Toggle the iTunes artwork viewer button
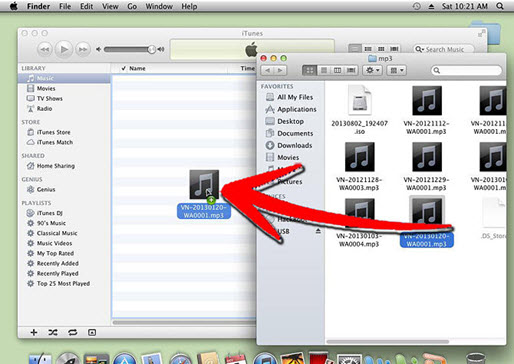514x364 pixels. coord(92,332)
